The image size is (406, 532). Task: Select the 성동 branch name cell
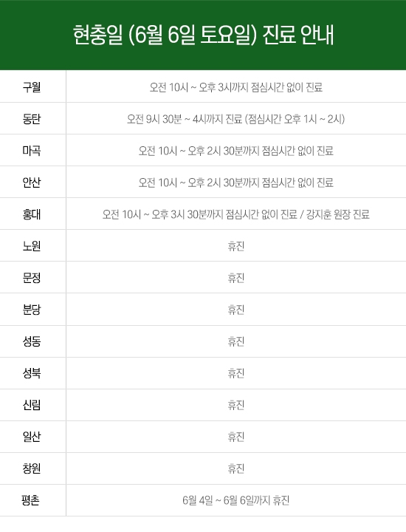click(32, 341)
